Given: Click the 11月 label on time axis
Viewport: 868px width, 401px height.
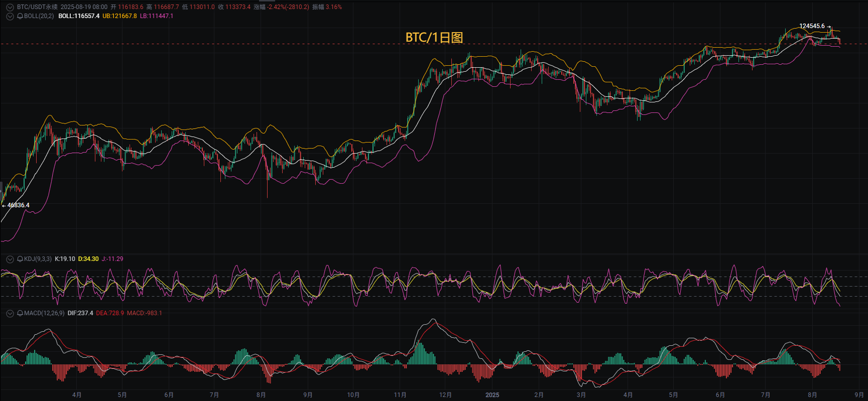Looking at the screenshot, I should point(400,395).
